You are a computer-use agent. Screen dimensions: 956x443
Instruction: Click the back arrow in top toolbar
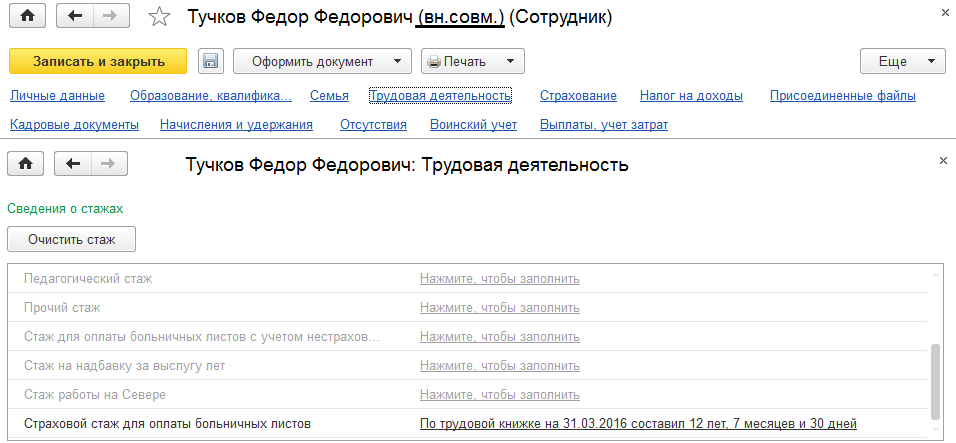click(75, 16)
